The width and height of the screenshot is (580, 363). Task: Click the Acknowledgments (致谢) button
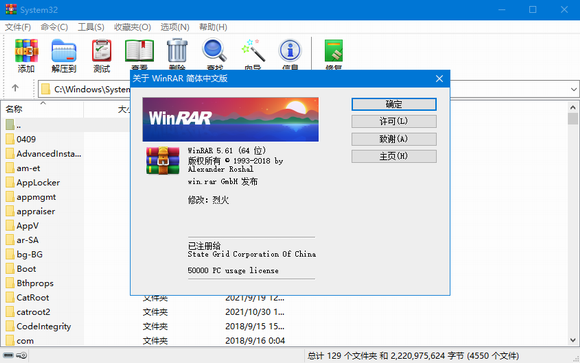coord(394,139)
